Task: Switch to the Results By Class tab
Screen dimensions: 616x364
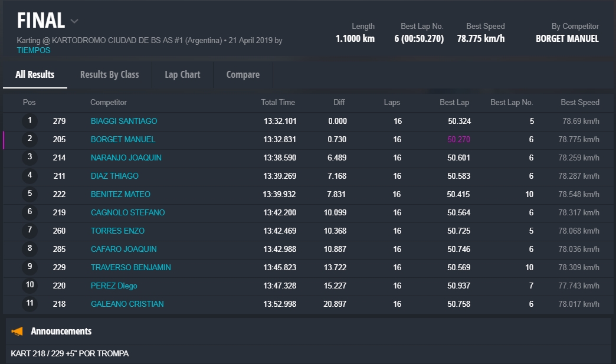Action: (109, 74)
